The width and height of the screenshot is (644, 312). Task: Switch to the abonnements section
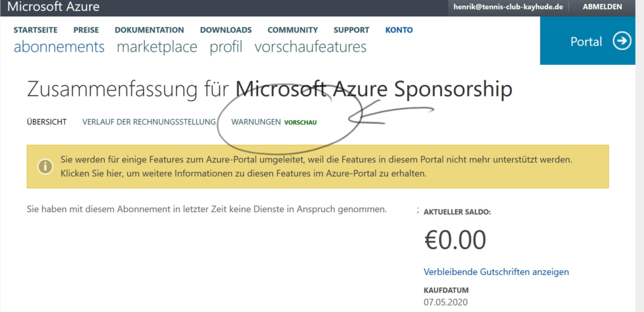pyautogui.click(x=59, y=47)
